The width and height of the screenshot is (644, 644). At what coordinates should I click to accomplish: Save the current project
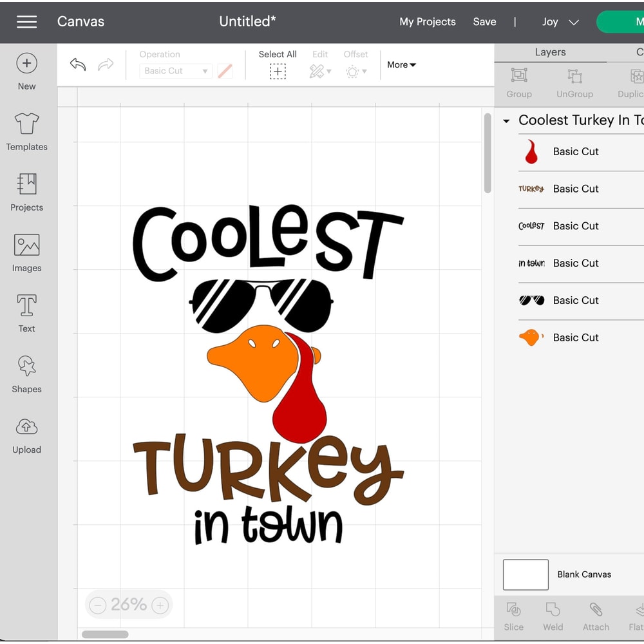pos(484,21)
